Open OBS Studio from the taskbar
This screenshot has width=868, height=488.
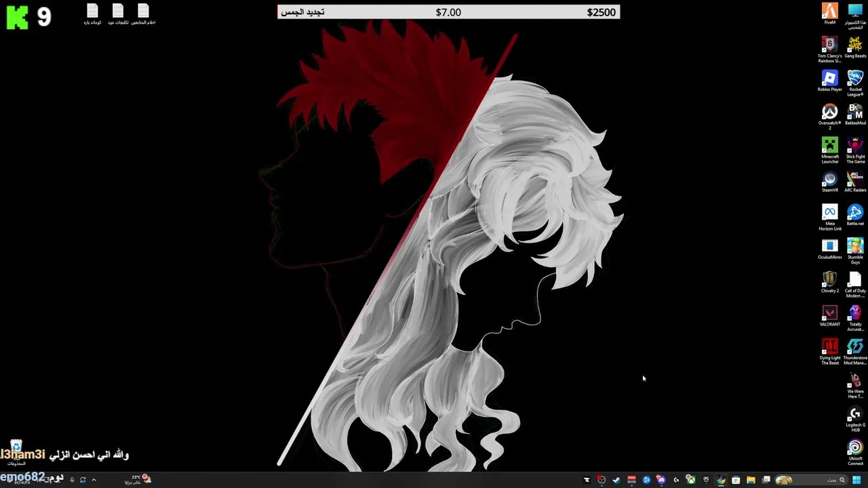[601, 480]
